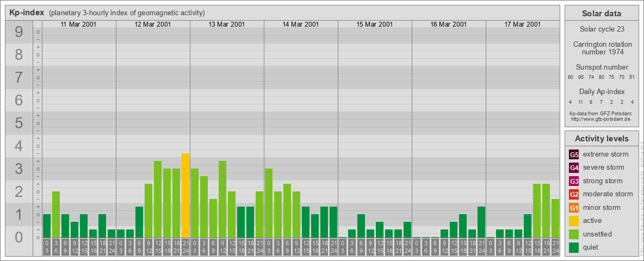Click sunspot number value '51'
This screenshot has height=261, width=644.
(631, 77)
